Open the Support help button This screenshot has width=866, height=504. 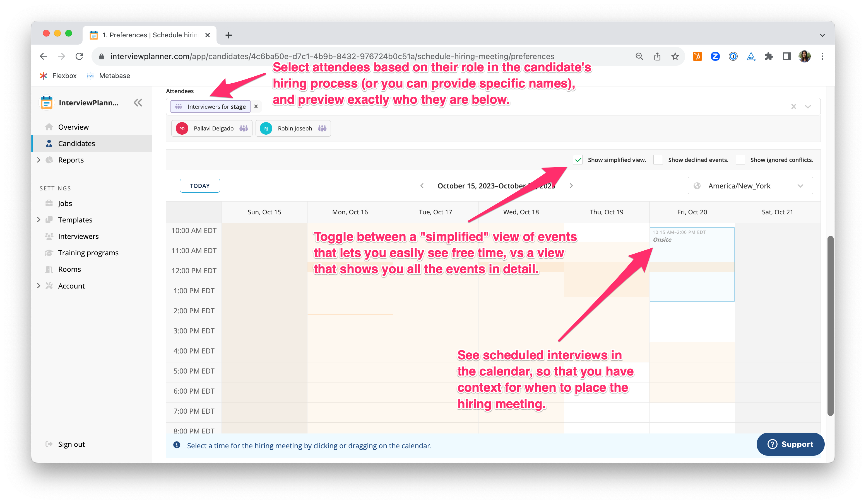pos(790,444)
